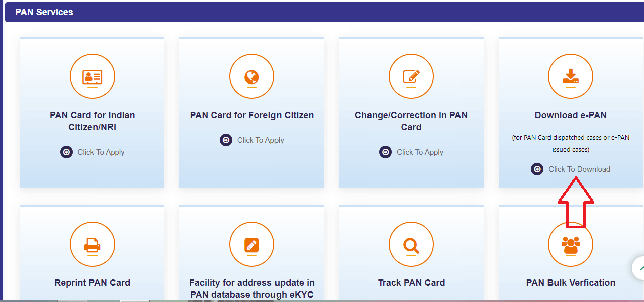Open the globe icon for Foreign Citizen PAN
The width and height of the screenshot is (644, 302).
pyautogui.click(x=251, y=76)
